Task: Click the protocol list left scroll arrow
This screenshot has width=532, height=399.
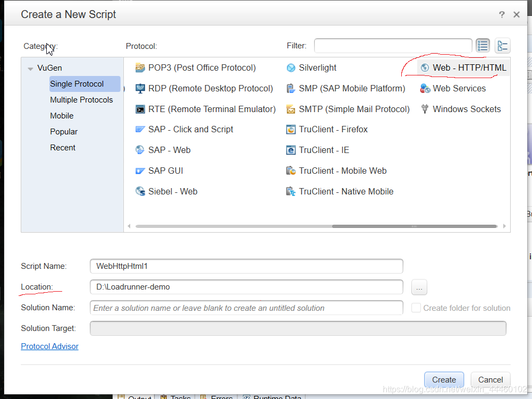Action: (x=129, y=226)
